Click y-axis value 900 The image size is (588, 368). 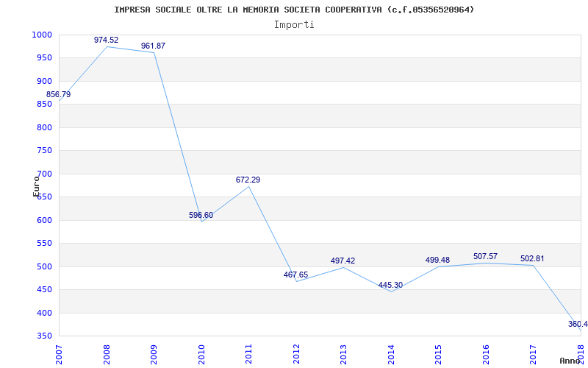(x=44, y=81)
